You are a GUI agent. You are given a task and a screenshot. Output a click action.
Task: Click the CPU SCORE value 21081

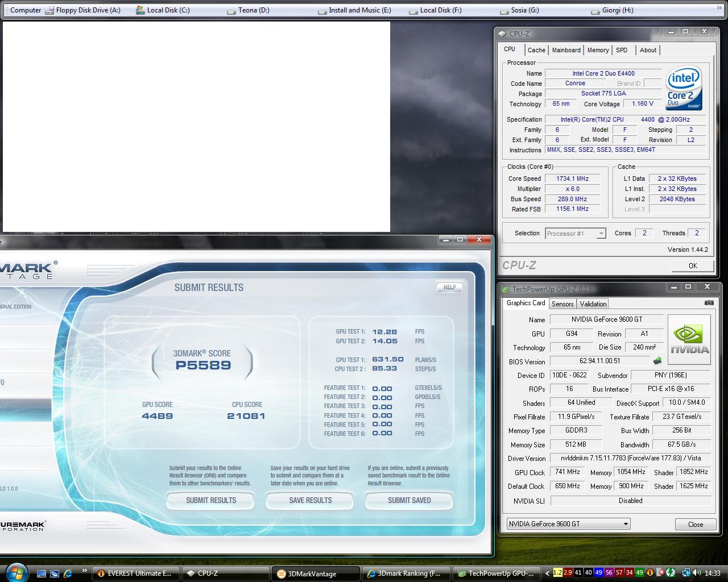(246, 416)
